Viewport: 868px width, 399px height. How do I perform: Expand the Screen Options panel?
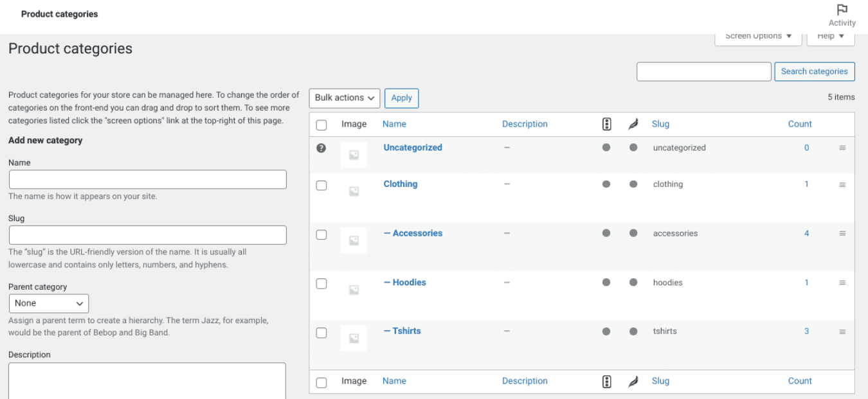[x=758, y=36]
